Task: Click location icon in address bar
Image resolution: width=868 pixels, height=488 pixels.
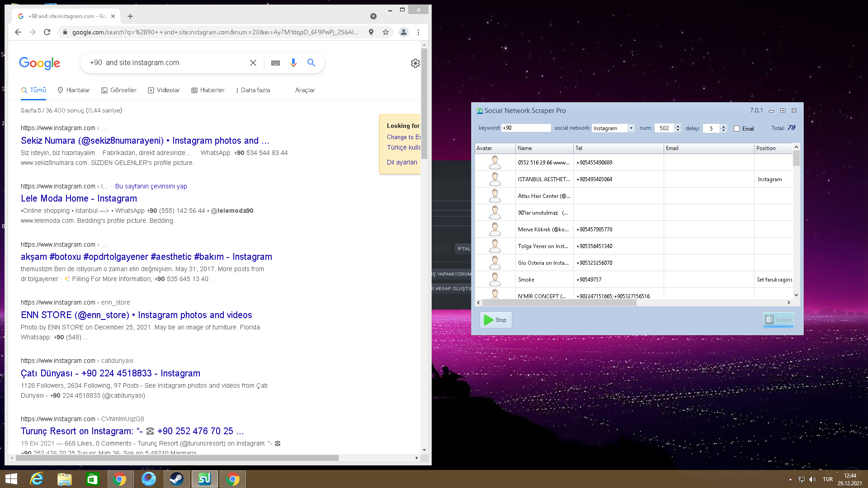Action: point(371,32)
